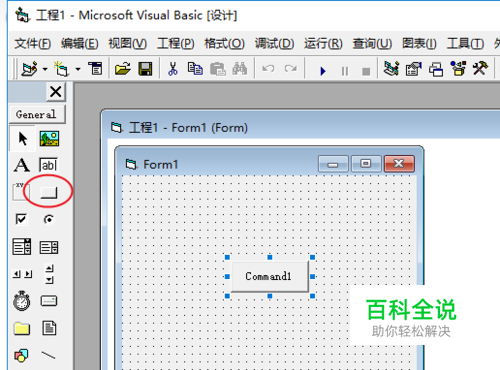
Task: Select the TextBox tool
Action: tap(49, 165)
